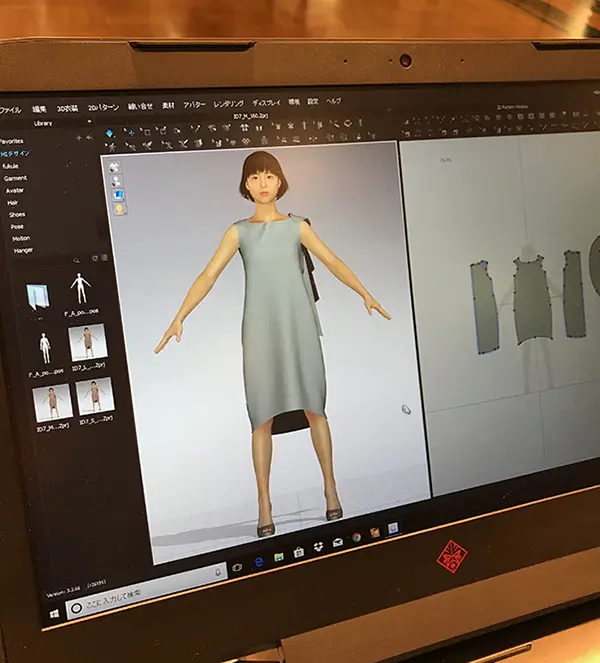The width and height of the screenshot is (600, 663).
Task: Click the yellow avatar icon in the viewport
Action: click(x=118, y=209)
